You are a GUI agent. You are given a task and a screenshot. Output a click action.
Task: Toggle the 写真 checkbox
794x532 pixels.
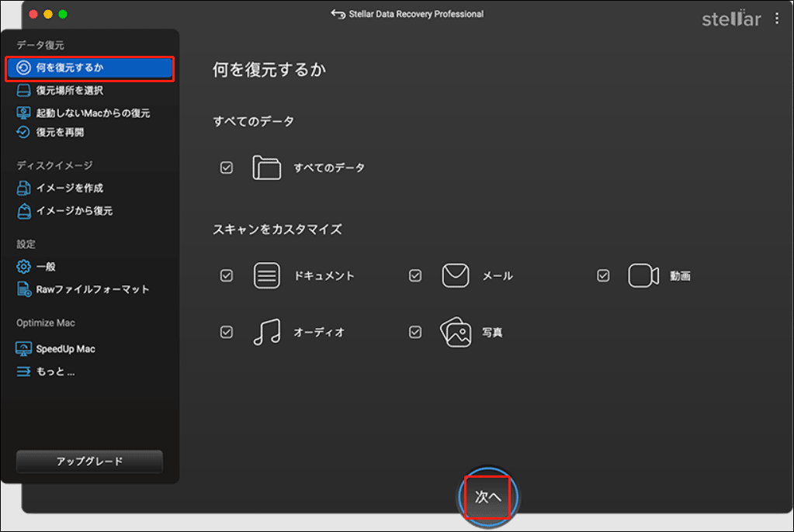415,332
